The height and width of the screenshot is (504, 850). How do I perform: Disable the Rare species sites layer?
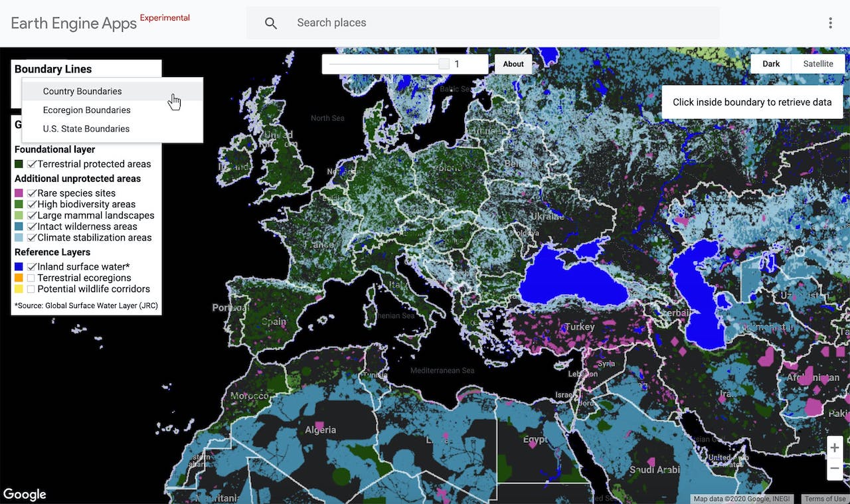(x=31, y=193)
